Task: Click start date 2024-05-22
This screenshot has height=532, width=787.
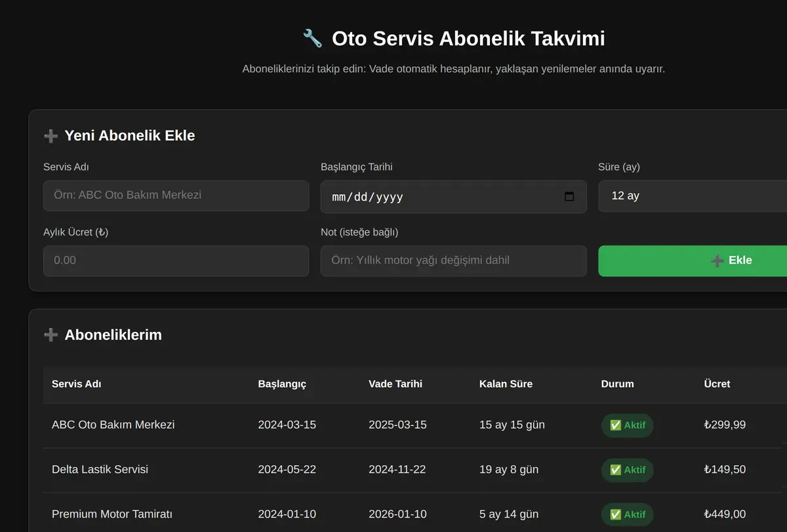Action: click(287, 469)
